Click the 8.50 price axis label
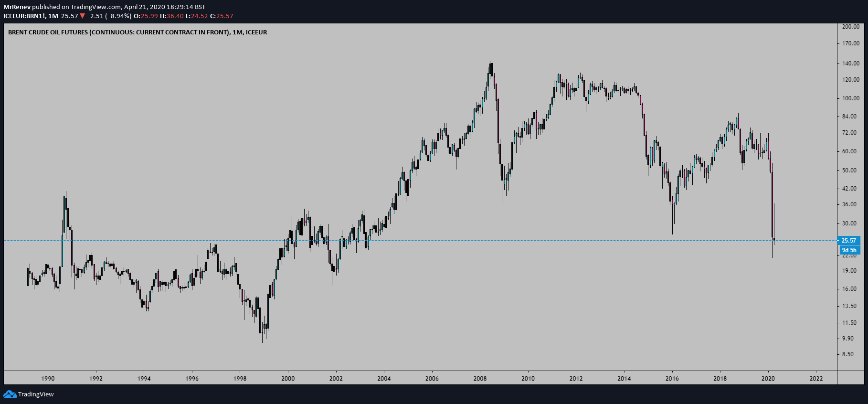 (x=848, y=354)
